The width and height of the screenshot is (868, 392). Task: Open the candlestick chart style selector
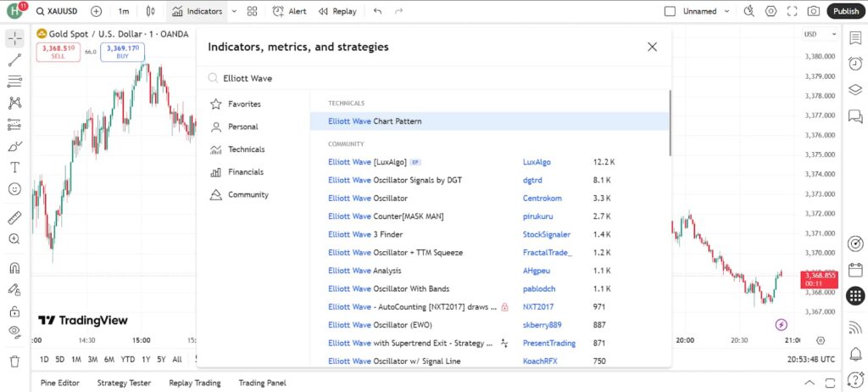click(151, 11)
